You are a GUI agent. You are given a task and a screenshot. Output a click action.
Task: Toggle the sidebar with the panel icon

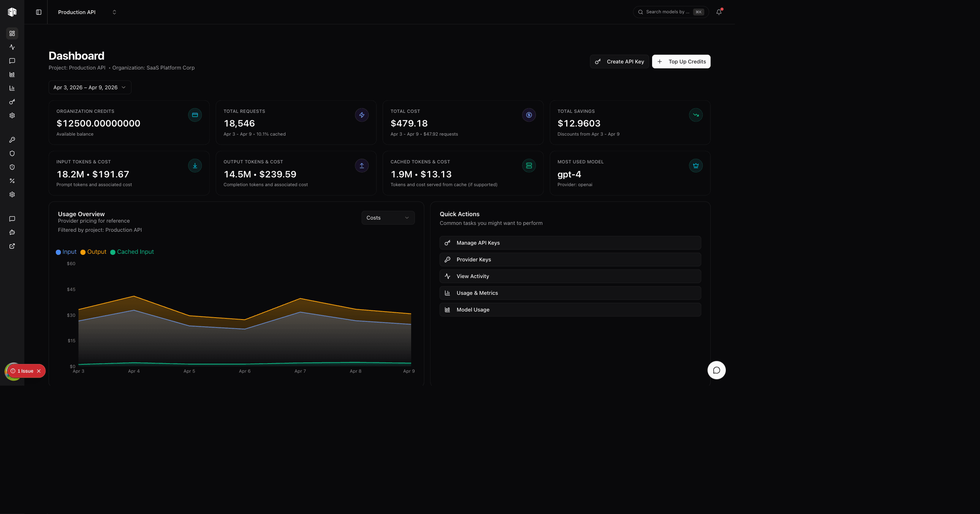[x=38, y=12]
